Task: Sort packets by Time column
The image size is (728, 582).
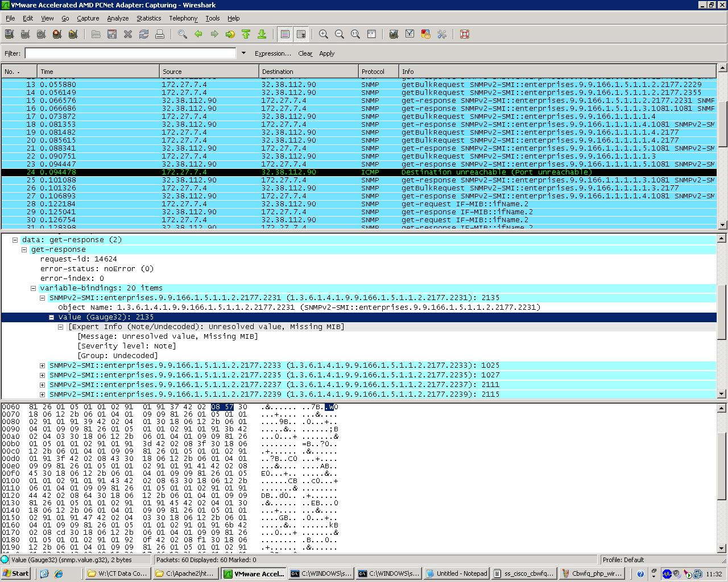Action: click(98, 72)
